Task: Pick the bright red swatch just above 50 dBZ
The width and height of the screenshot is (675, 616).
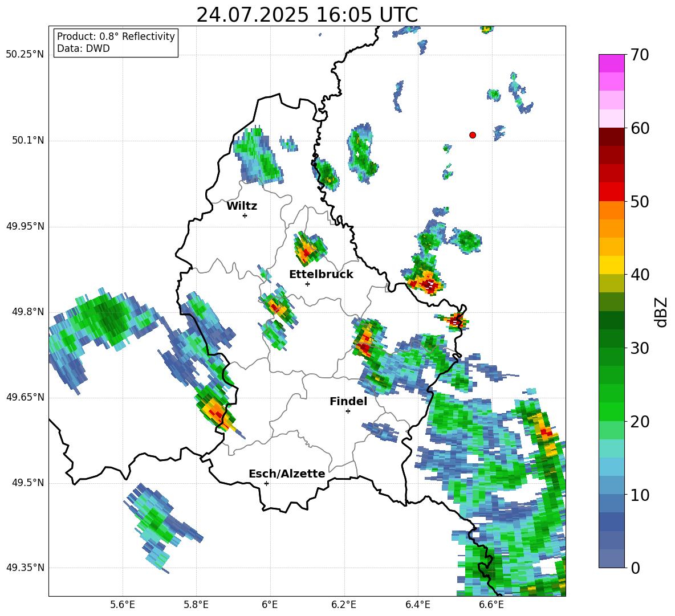Action: (x=611, y=191)
